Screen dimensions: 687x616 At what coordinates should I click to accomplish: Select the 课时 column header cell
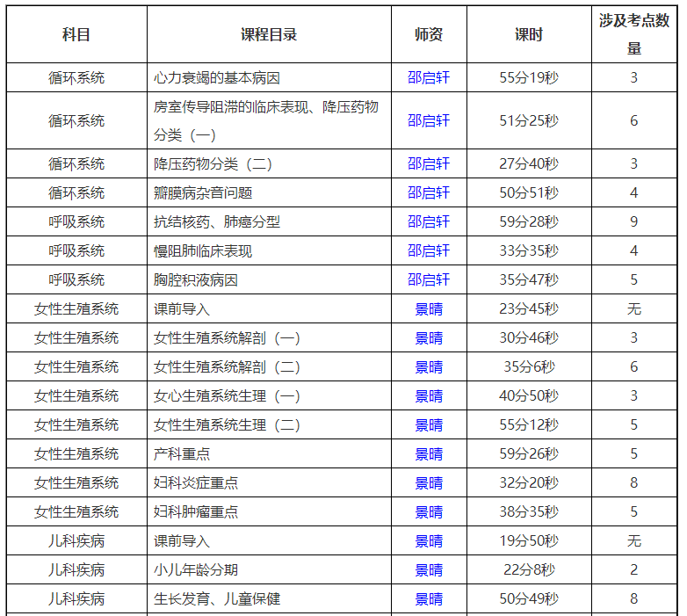click(528, 35)
